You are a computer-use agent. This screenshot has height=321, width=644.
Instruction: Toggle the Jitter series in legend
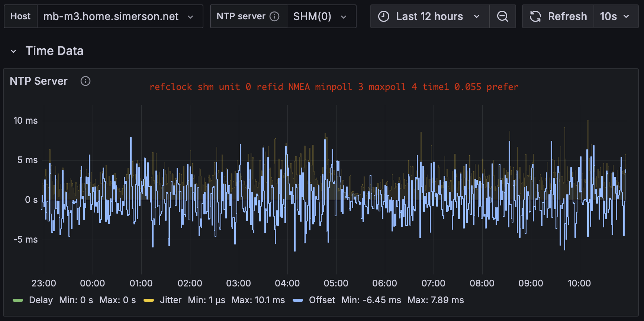tap(171, 300)
